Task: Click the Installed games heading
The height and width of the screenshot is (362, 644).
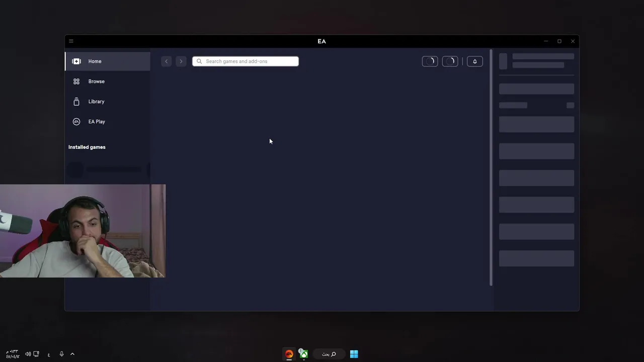Action: click(87, 147)
